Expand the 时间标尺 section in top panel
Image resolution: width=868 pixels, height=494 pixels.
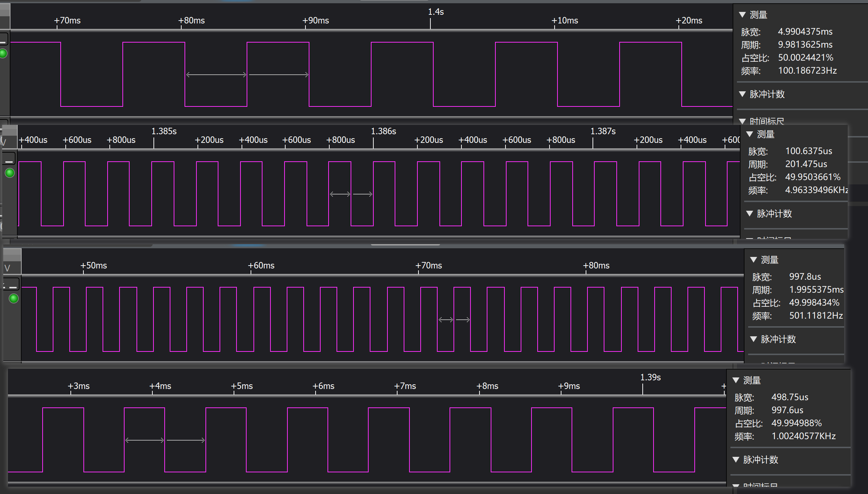point(742,121)
